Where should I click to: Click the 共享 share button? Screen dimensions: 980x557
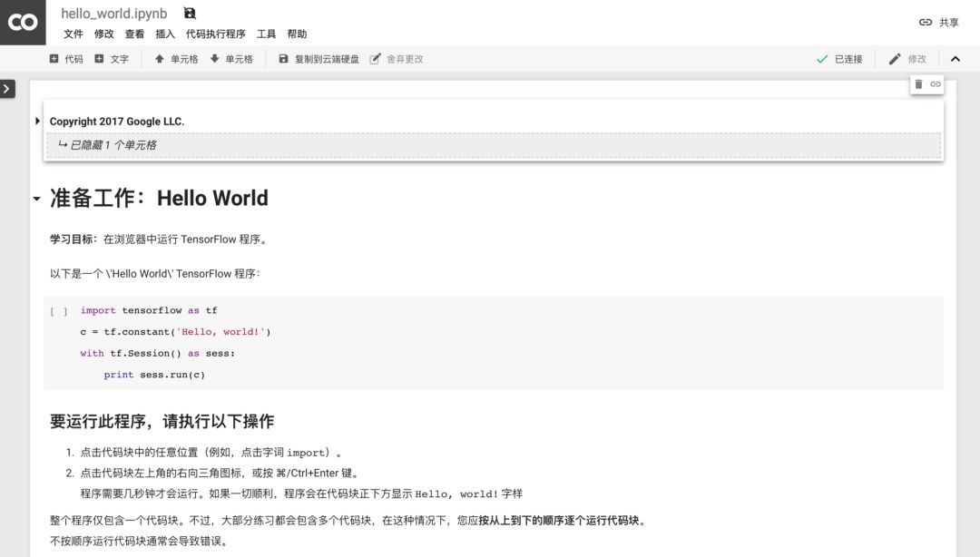coord(949,23)
